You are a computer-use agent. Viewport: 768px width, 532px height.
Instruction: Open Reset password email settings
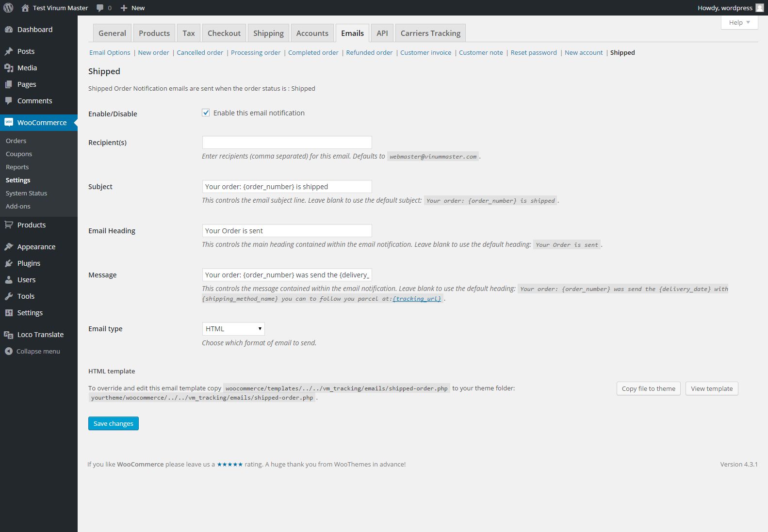pos(534,52)
